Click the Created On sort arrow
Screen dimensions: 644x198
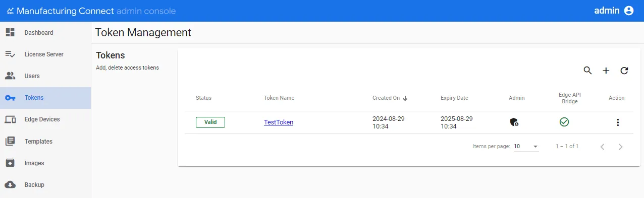click(405, 98)
